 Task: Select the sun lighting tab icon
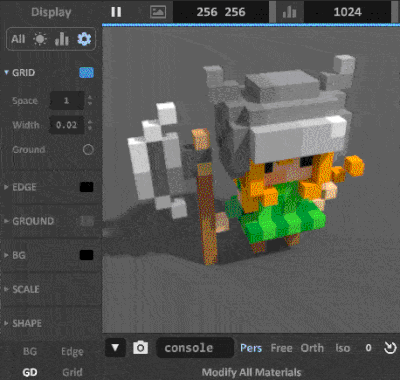tap(40, 39)
